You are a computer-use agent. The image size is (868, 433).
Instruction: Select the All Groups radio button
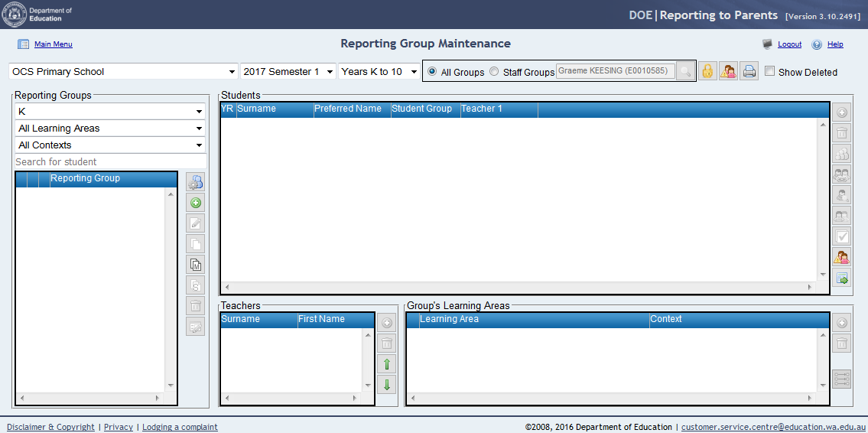[432, 71]
